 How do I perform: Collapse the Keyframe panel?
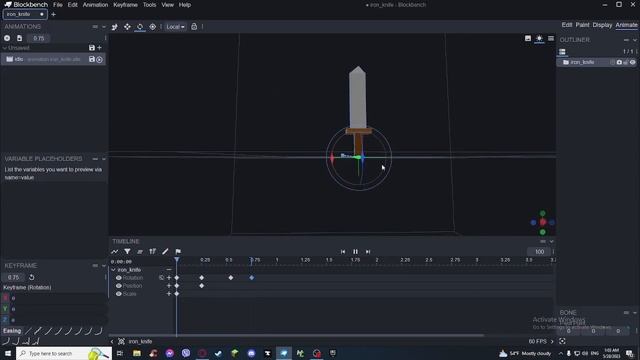[104, 266]
